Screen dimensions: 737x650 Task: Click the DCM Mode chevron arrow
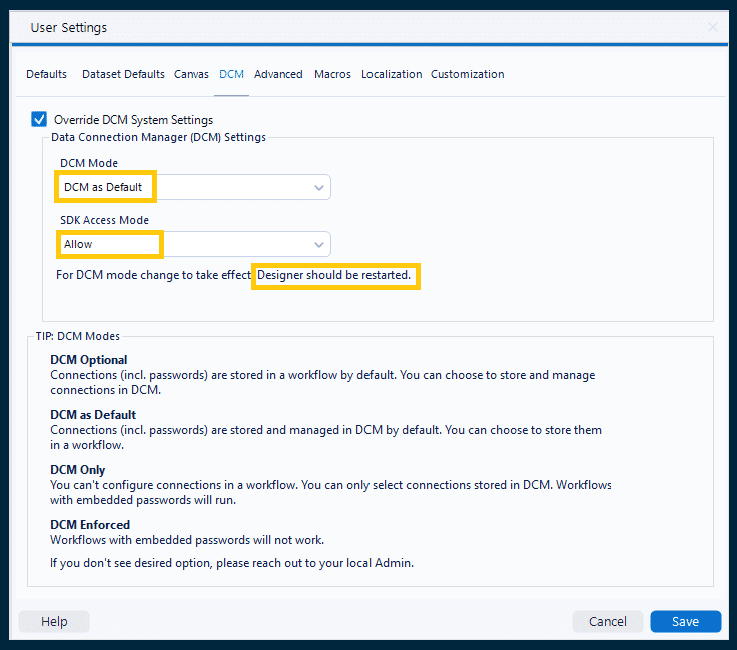(319, 187)
